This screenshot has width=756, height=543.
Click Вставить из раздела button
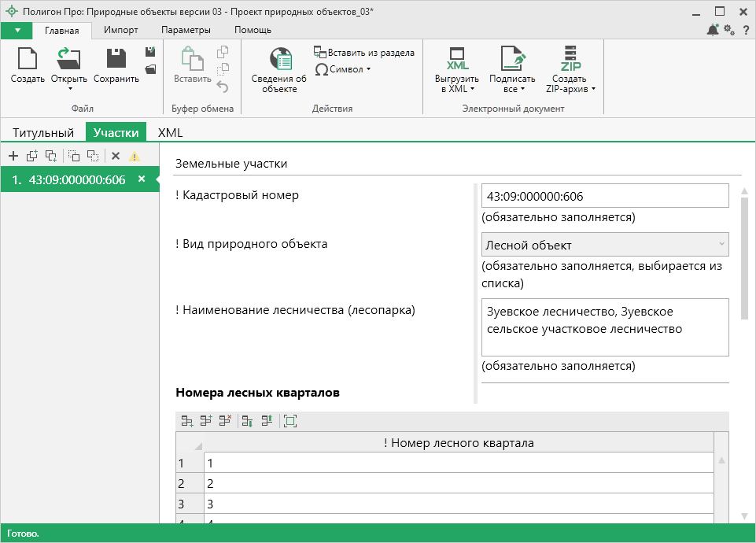[364, 53]
